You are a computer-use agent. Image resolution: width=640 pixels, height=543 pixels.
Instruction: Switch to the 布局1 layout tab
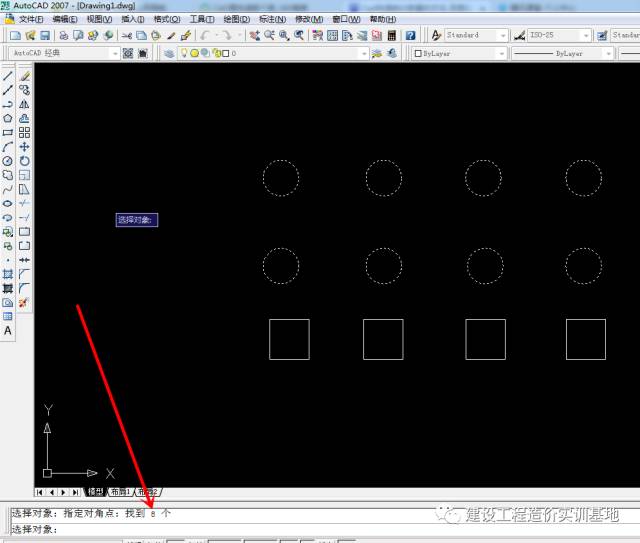pyautogui.click(x=120, y=492)
